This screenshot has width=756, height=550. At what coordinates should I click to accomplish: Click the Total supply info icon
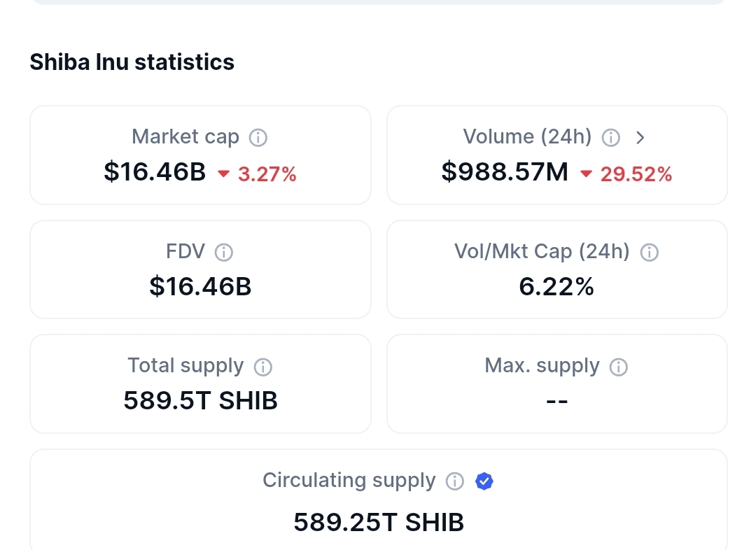[x=263, y=367]
